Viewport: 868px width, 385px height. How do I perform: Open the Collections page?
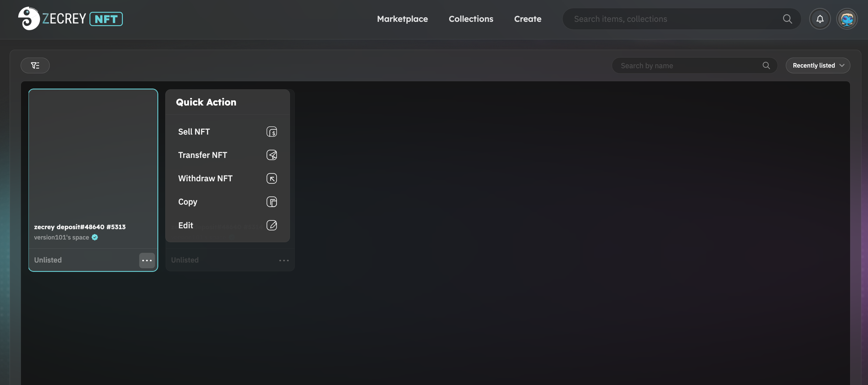pyautogui.click(x=471, y=19)
